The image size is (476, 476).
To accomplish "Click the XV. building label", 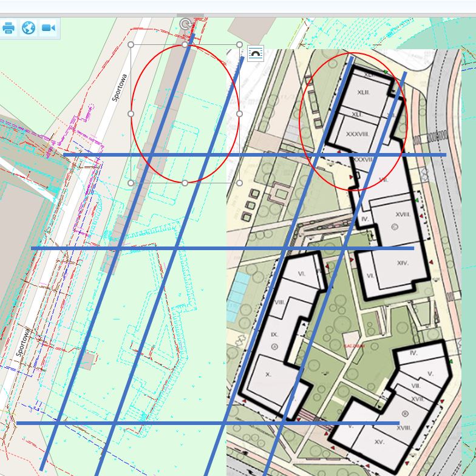I will 379,442.
